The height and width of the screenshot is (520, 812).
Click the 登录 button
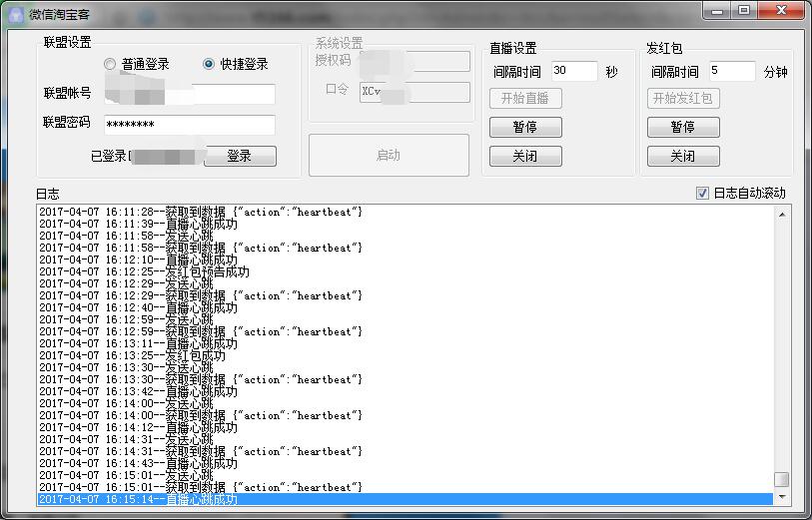[240, 156]
